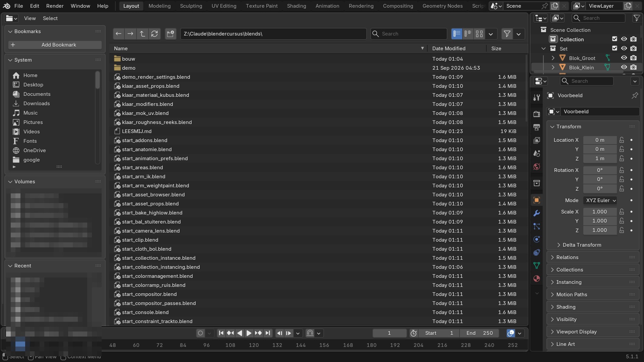Refresh the file list

155,34
